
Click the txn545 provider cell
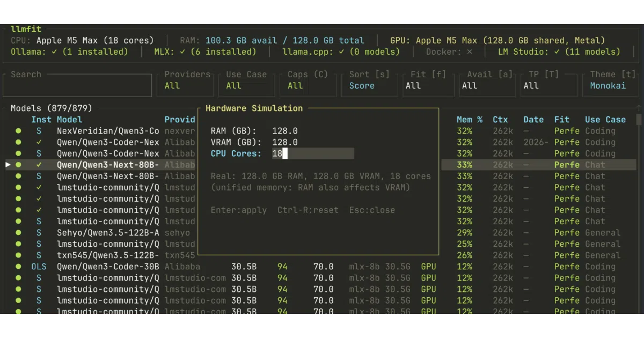tap(180, 255)
